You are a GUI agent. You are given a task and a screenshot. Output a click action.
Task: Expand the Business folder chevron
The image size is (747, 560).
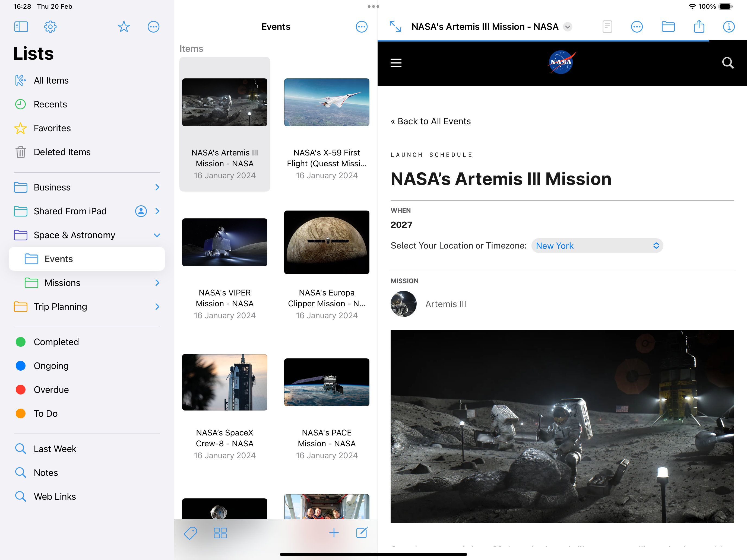point(157,187)
